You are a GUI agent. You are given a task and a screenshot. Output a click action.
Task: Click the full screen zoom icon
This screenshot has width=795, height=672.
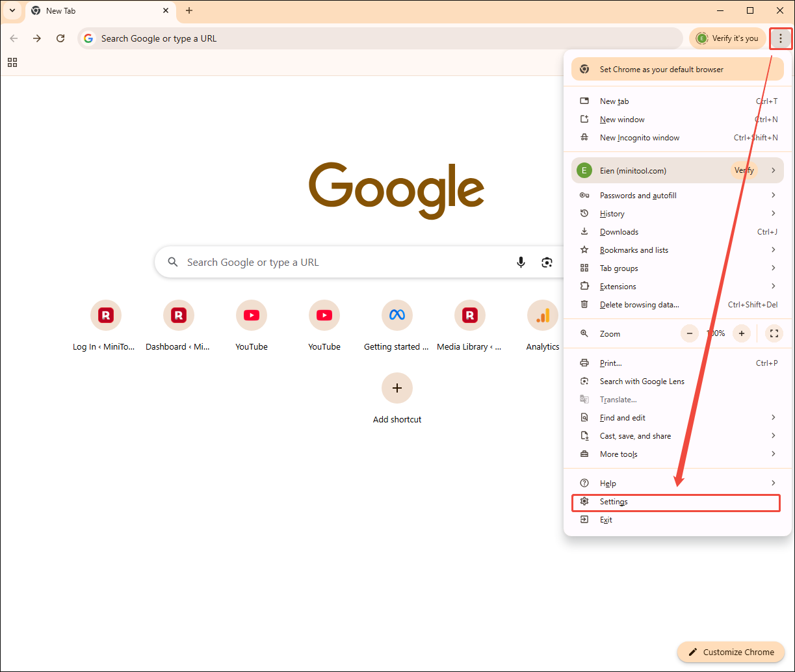[774, 333]
